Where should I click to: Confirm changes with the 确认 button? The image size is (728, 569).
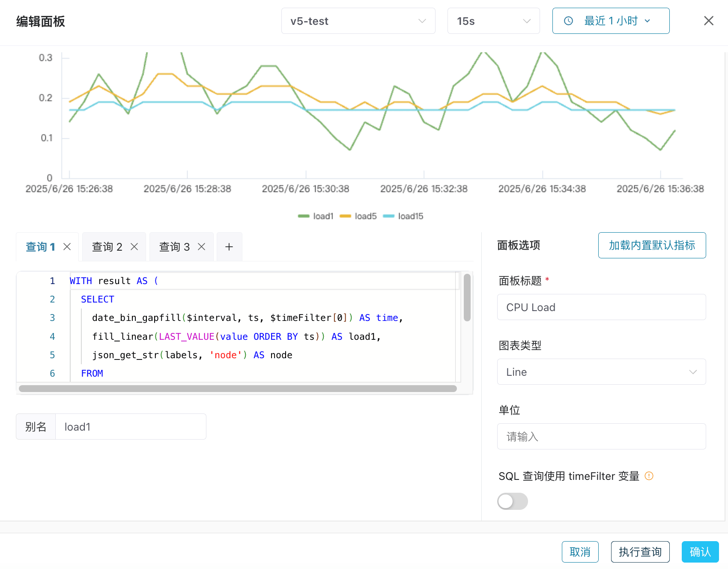[700, 552]
